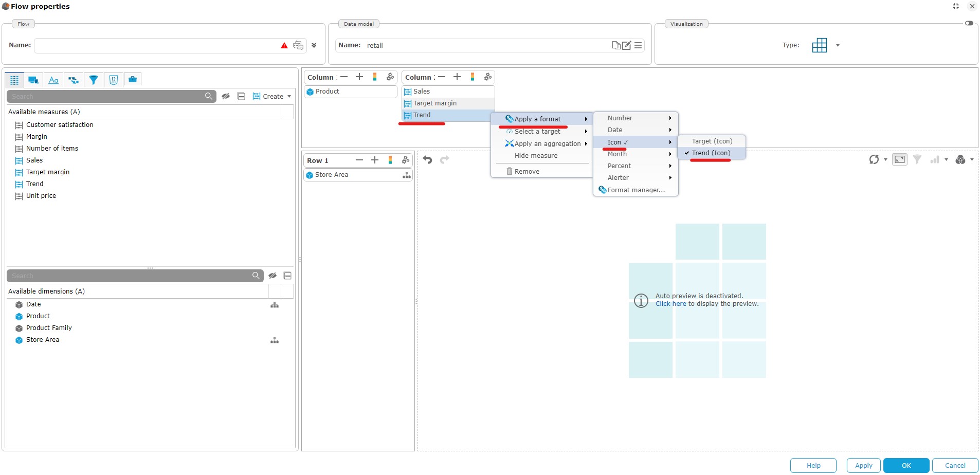Click the color bar icon on Row 1
This screenshot has width=980, height=475.
(390, 160)
